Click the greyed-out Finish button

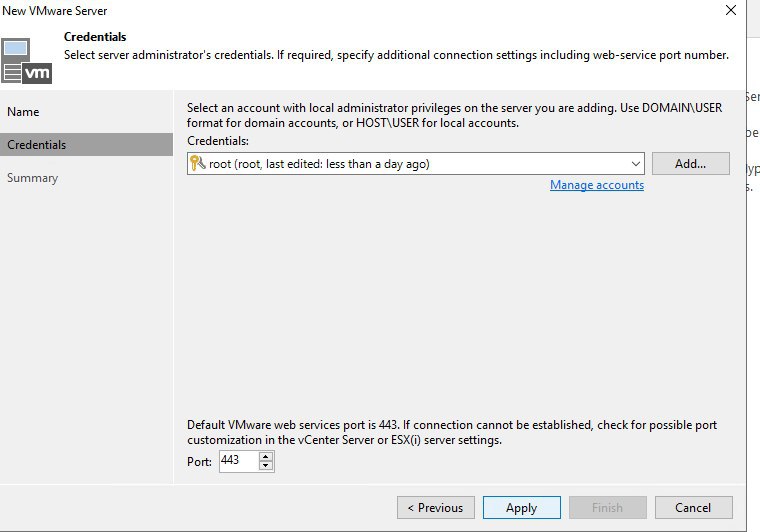pyautogui.click(x=607, y=507)
